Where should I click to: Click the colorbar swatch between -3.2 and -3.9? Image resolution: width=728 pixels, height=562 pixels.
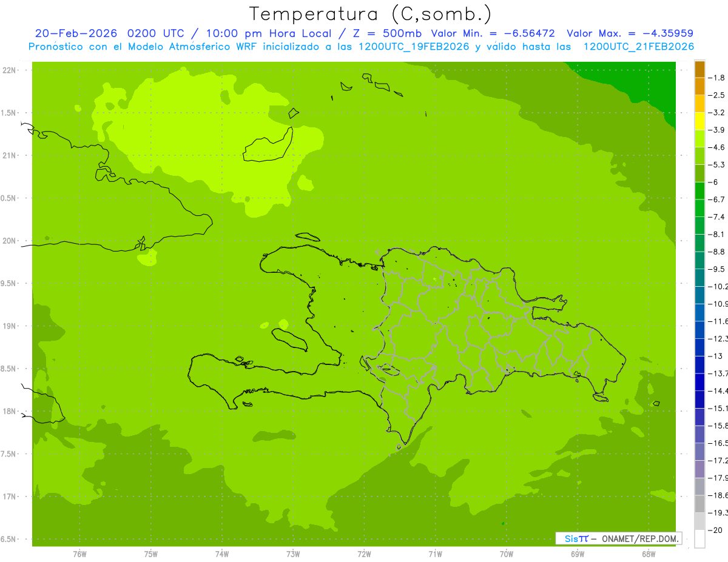pos(699,121)
